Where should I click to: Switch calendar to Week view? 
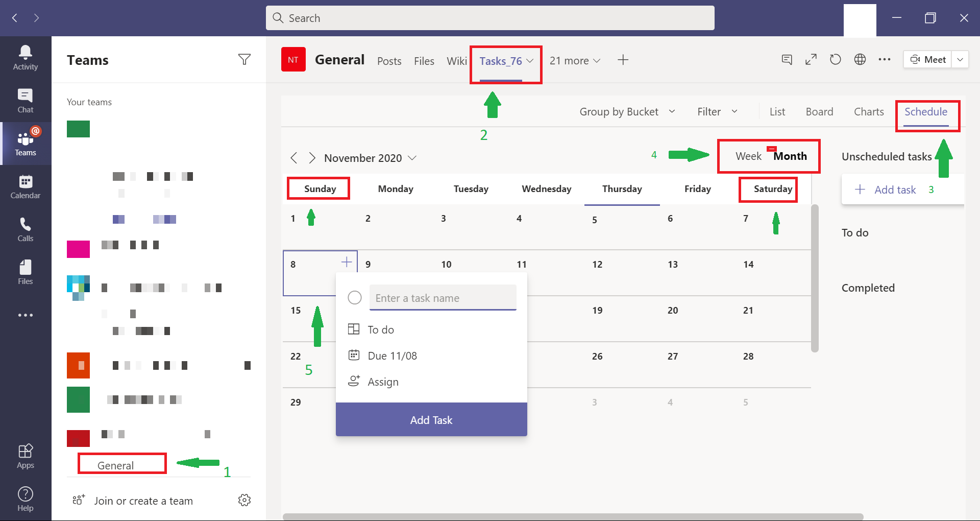tap(748, 156)
